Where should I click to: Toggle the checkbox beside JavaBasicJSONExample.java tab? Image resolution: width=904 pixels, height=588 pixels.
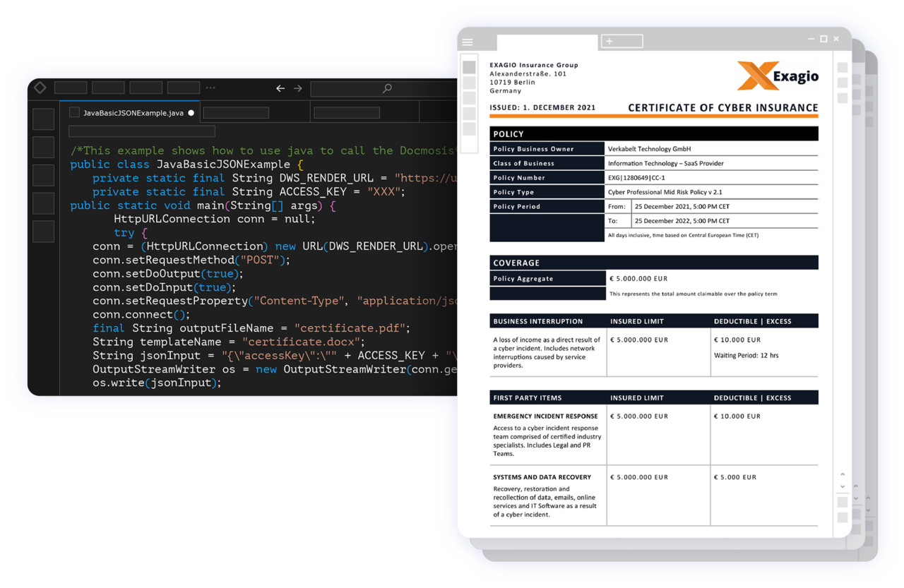[73, 111]
